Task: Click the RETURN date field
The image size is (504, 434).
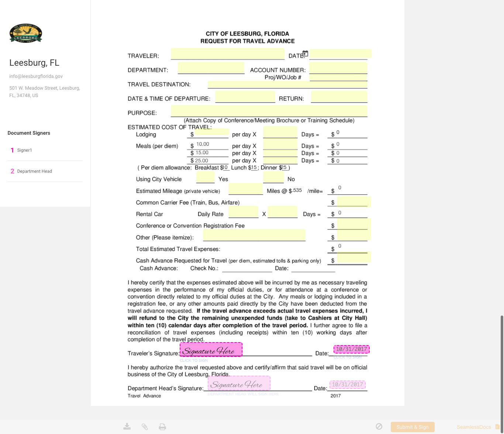Action: pos(339,97)
